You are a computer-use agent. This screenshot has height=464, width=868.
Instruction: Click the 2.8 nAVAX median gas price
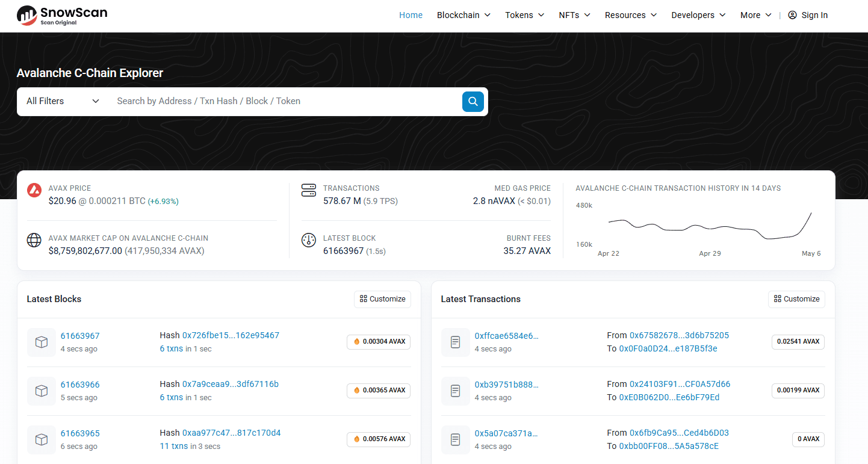point(494,201)
